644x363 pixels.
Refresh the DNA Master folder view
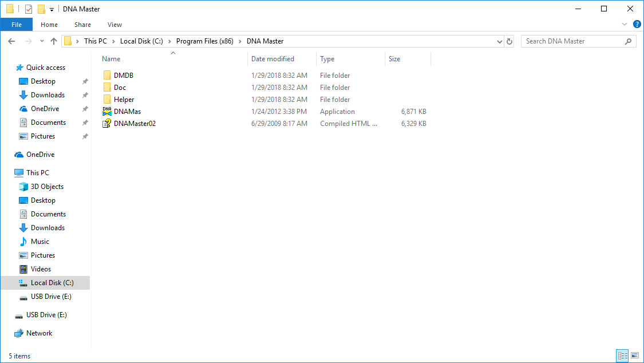click(x=509, y=41)
